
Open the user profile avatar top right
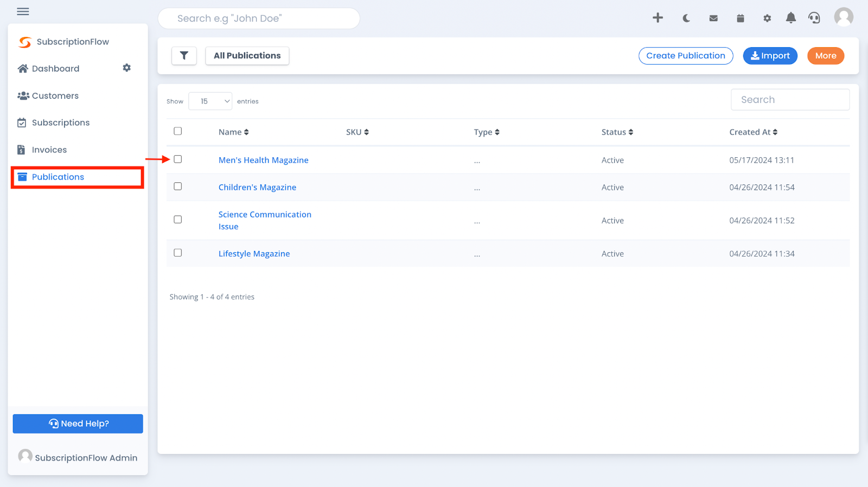844,17
